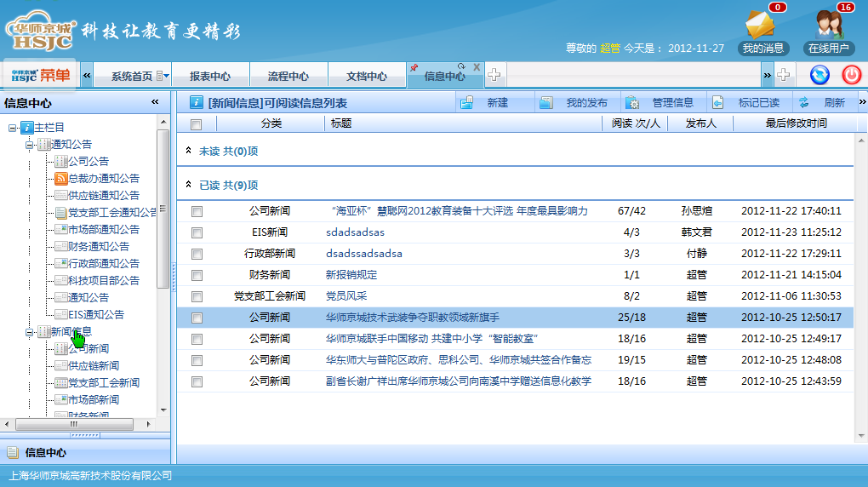Click the 我的发布 toolbar icon
This screenshot has width=868, height=487.
click(x=546, y=102)
